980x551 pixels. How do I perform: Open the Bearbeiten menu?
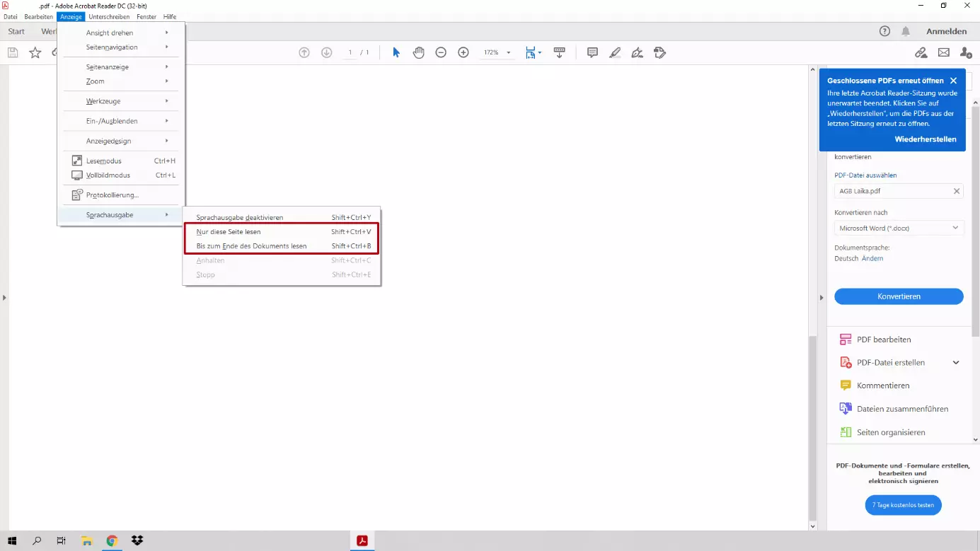click(x=39, y=16)
